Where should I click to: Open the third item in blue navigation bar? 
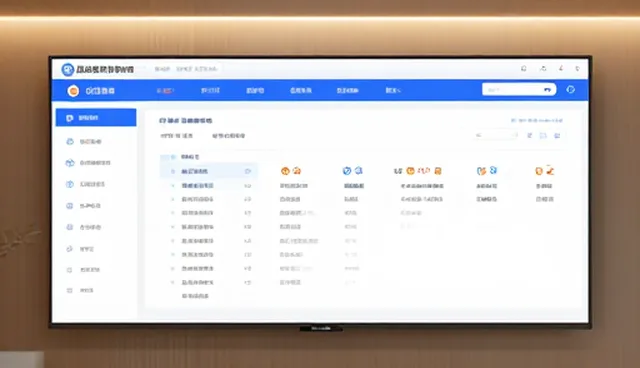coord(255,90)
